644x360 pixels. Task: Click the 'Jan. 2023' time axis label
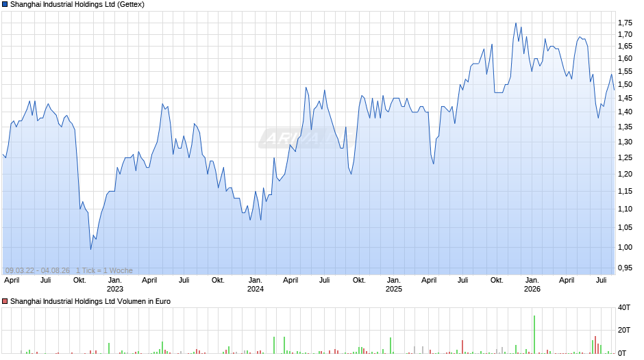click(115, 285)
